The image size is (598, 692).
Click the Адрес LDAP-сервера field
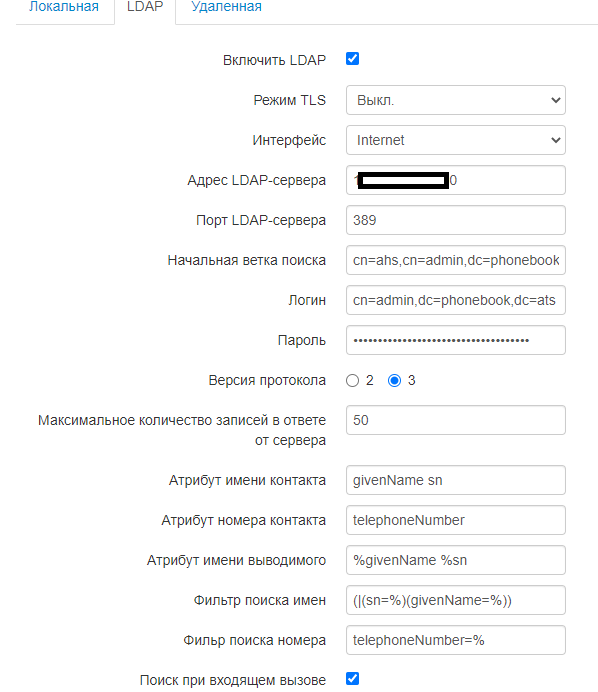click(455, 180)
